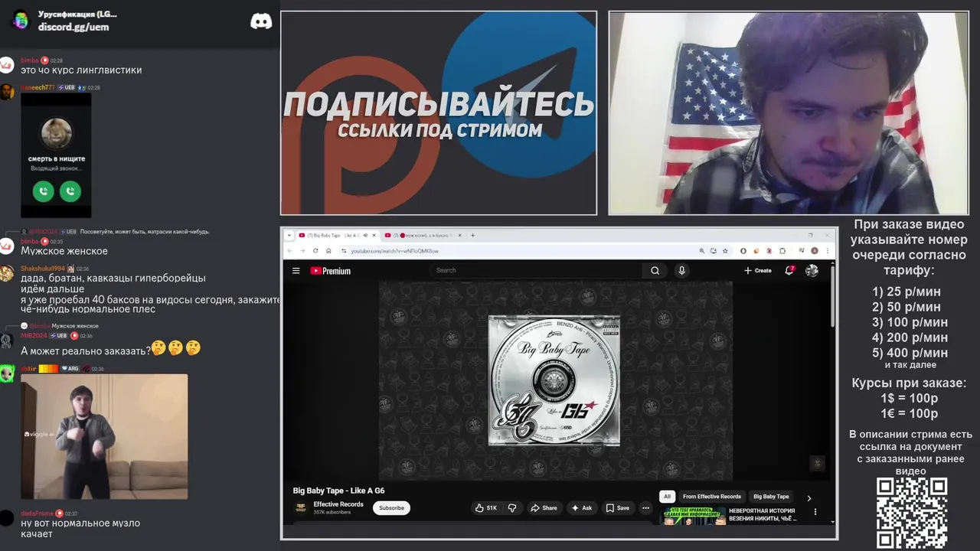The height and width of the screenshot is (551, 980).
Task: Share the Like A G6 video
Action: [544, 507]
